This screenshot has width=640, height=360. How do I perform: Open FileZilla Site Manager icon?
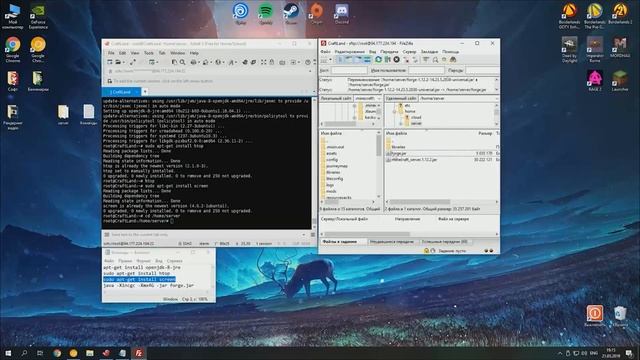324,60
